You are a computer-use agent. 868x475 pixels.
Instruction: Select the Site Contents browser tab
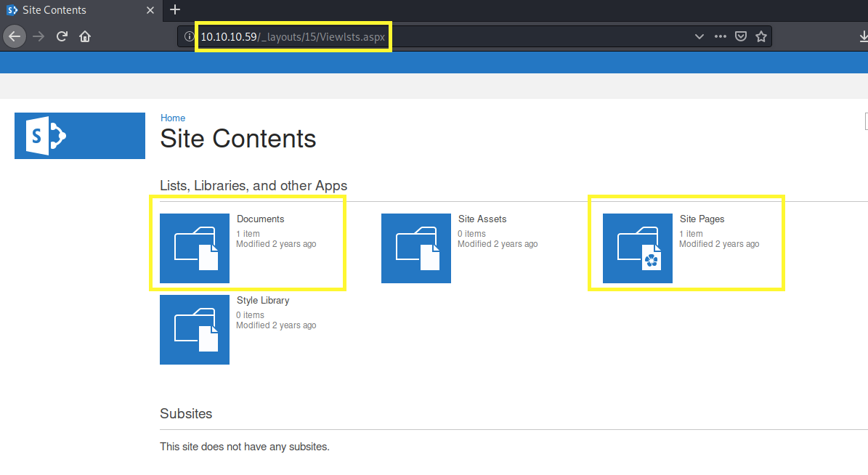point(73,10)
